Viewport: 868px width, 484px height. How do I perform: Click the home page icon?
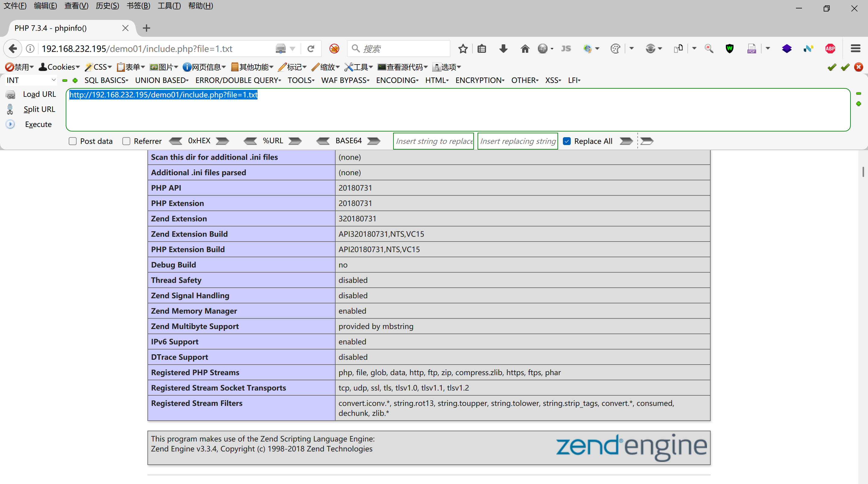point(525,49)
